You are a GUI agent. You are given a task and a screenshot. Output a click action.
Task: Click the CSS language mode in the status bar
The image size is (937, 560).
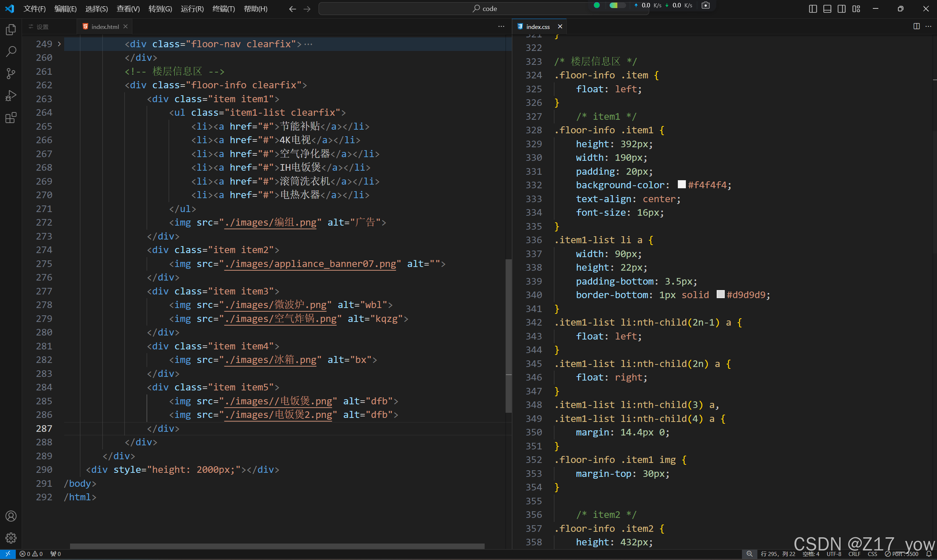click(872, 554)
